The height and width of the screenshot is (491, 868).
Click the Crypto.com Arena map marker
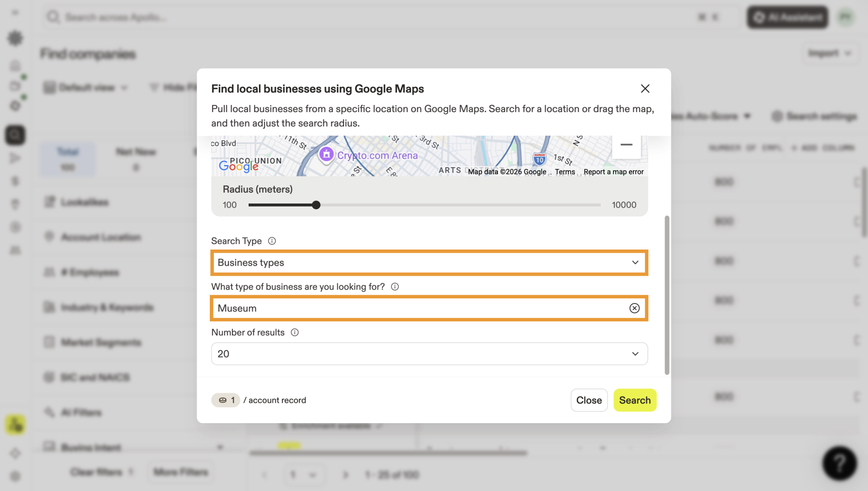tap(326, 155)
